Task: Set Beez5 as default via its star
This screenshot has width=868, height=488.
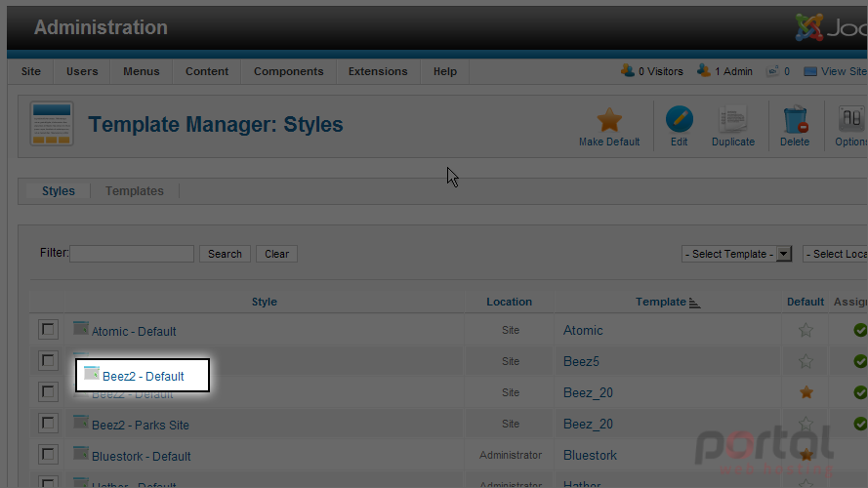Action: click(x=806, y=361)
